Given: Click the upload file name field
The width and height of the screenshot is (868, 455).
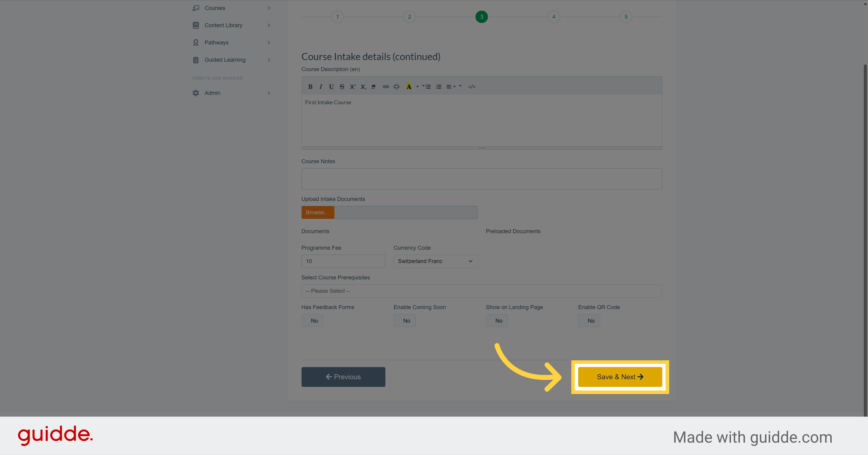Looking at the screenshot, I should point(406,212).
